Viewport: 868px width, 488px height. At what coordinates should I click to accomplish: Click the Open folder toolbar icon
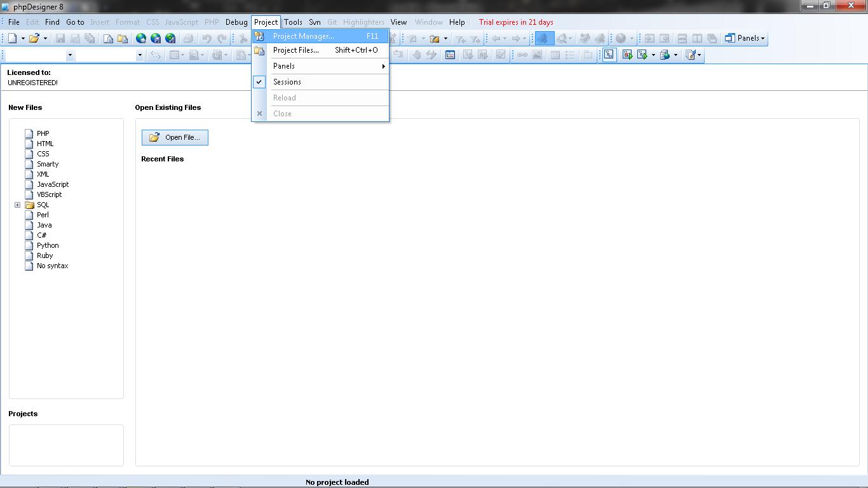point(34,38)
